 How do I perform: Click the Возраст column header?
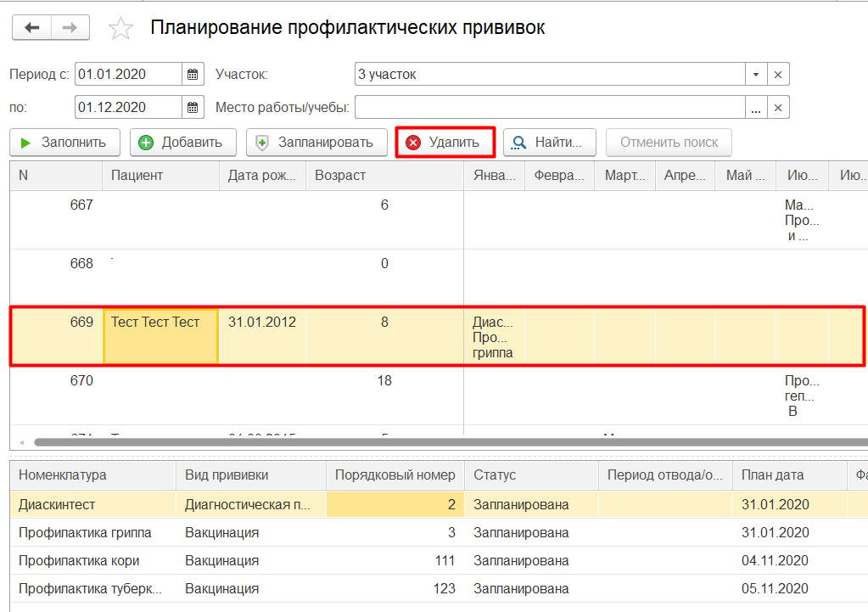pyautogui.click(x=384, y=176)
